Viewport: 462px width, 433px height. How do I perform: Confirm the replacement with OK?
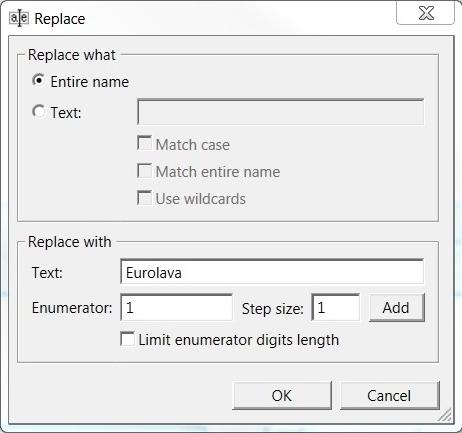tap(282, 396)
